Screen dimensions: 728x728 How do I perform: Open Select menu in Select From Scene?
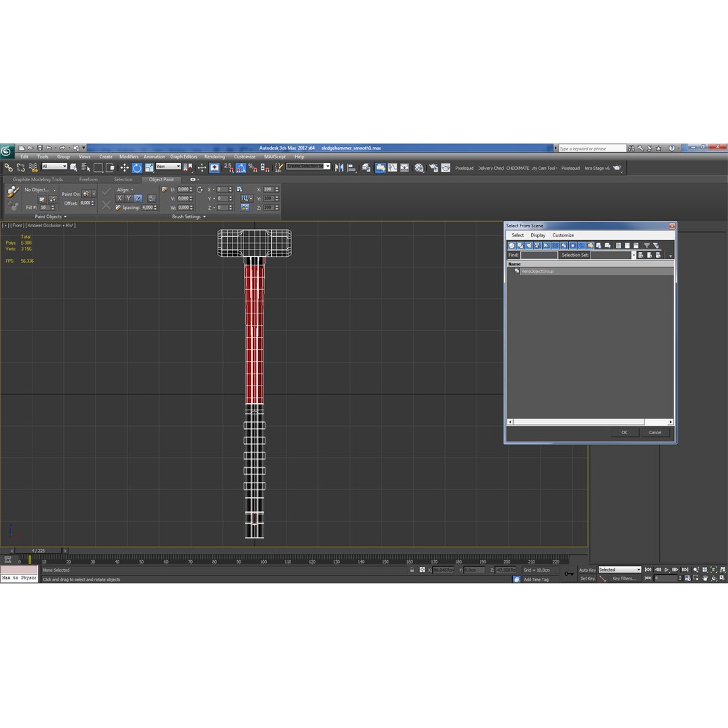[x=517, y=235]
